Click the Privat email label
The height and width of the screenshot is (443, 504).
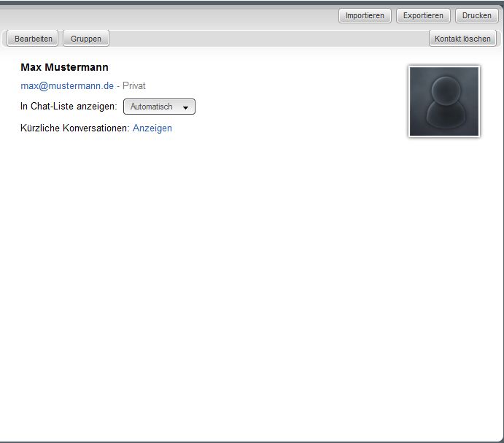point(134,86)
